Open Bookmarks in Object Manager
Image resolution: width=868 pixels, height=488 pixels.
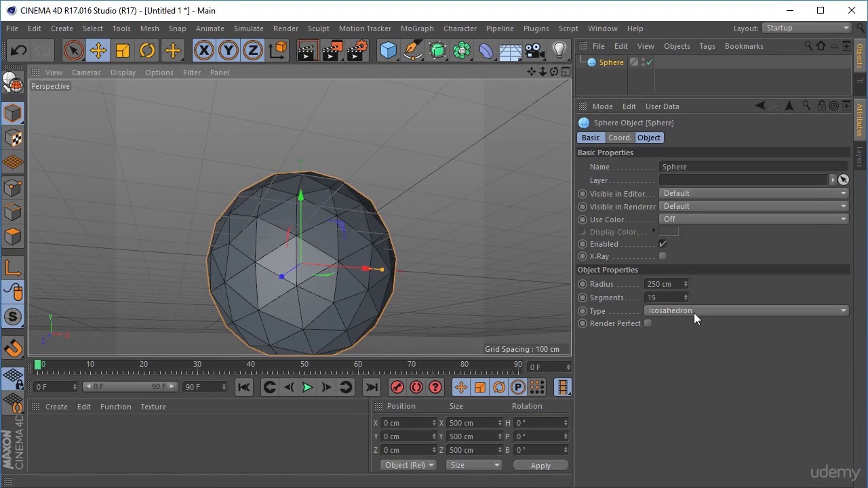tap(744, 46)
